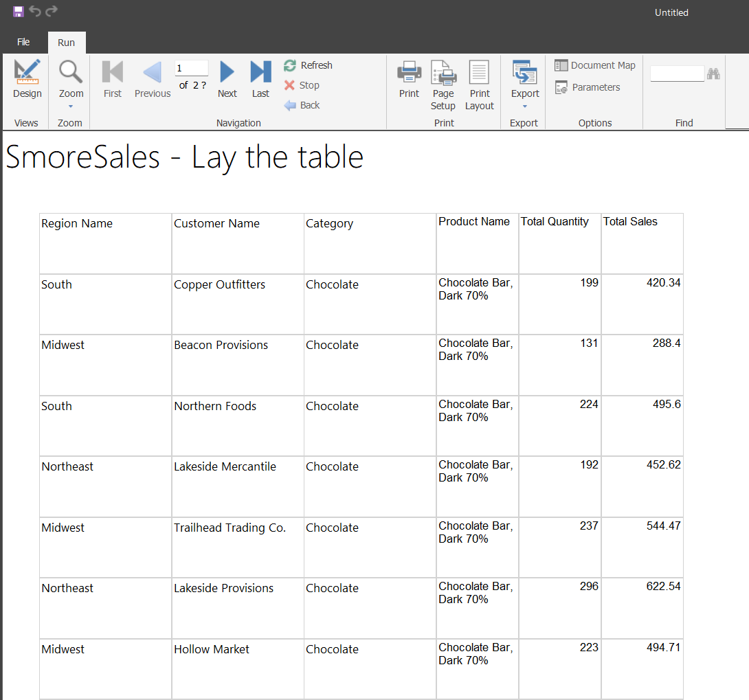749x700 pixels.
Task: Refresh the report
Action: pos(308,65)
